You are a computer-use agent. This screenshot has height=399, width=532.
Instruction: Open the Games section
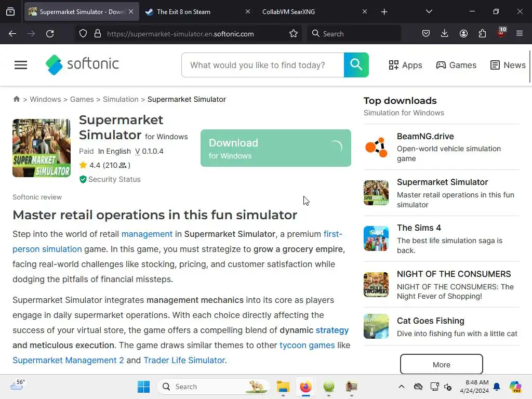456,65
